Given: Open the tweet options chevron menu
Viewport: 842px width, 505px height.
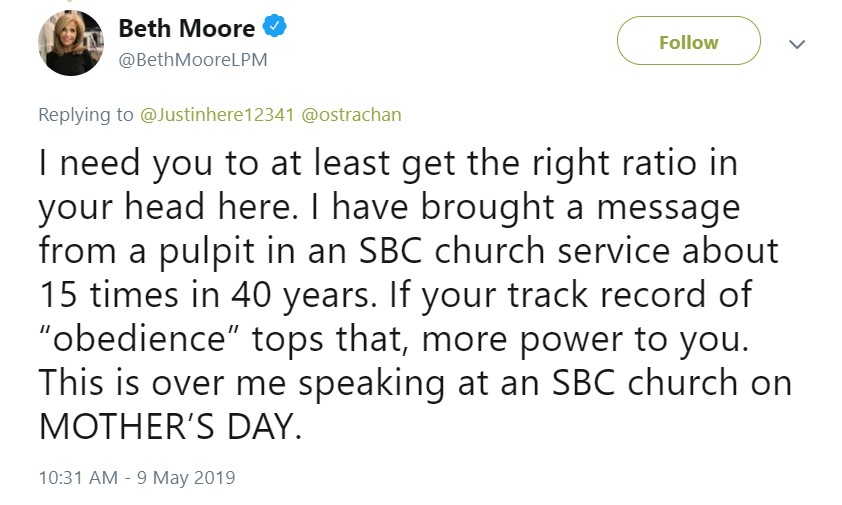Looking at the screenshot, I should pos(797,44).
